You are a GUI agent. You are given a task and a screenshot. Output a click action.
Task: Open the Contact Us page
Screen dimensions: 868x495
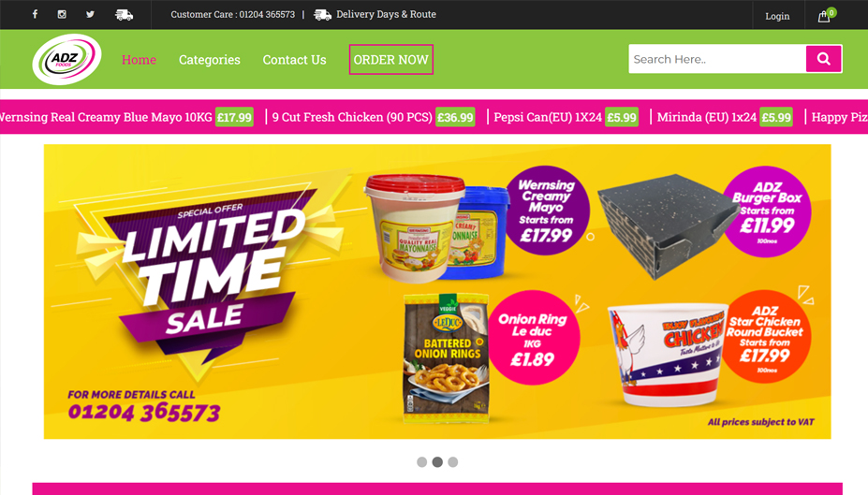(295, 60)
